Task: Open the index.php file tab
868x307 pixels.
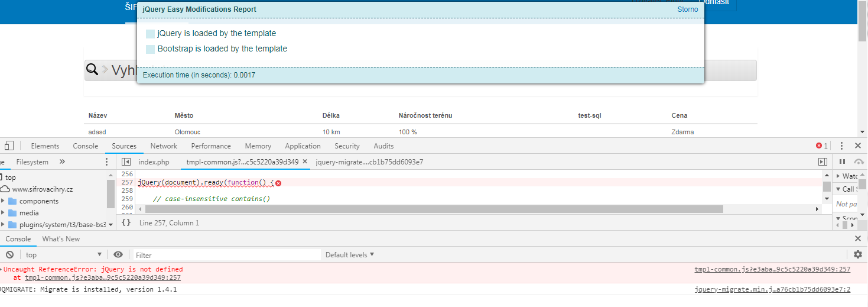Action: click(x=154, y=161)
